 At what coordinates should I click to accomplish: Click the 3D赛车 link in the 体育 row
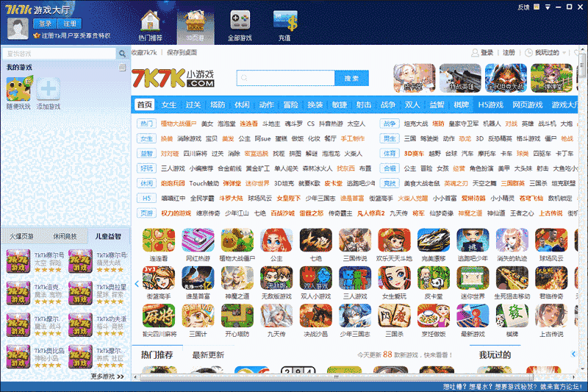pyautogui.click(x=414, y=154)
